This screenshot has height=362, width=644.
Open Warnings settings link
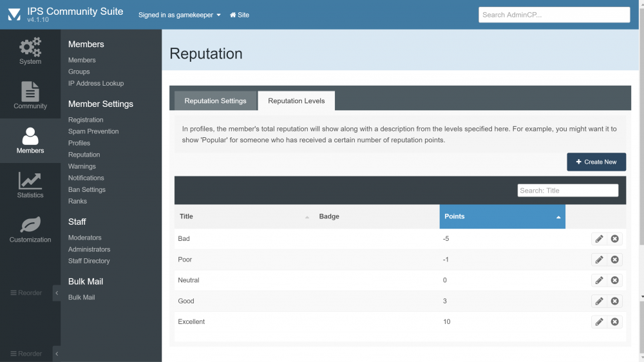pyautogui.click(x=82, y=166)
